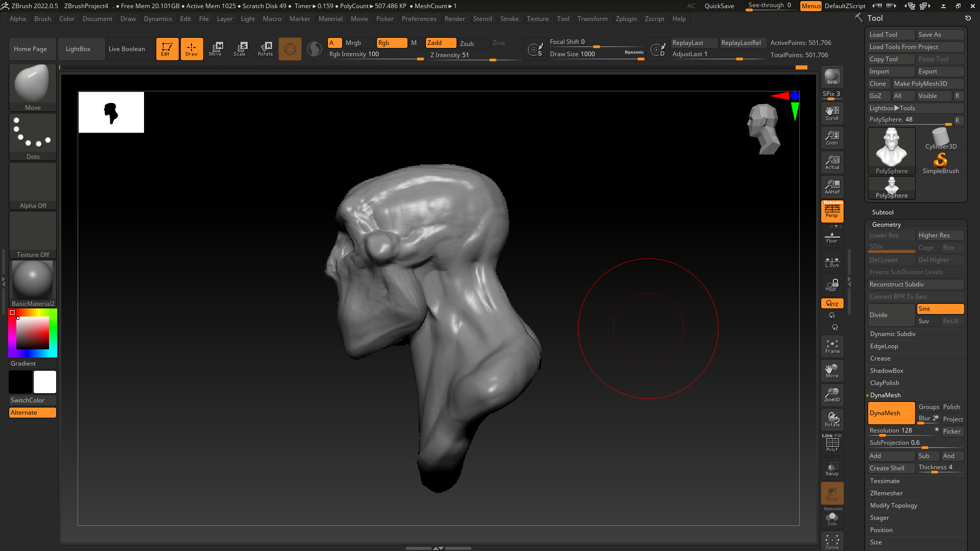Expand the Subtool section
980x551 pixels.
tap(882, 212)
